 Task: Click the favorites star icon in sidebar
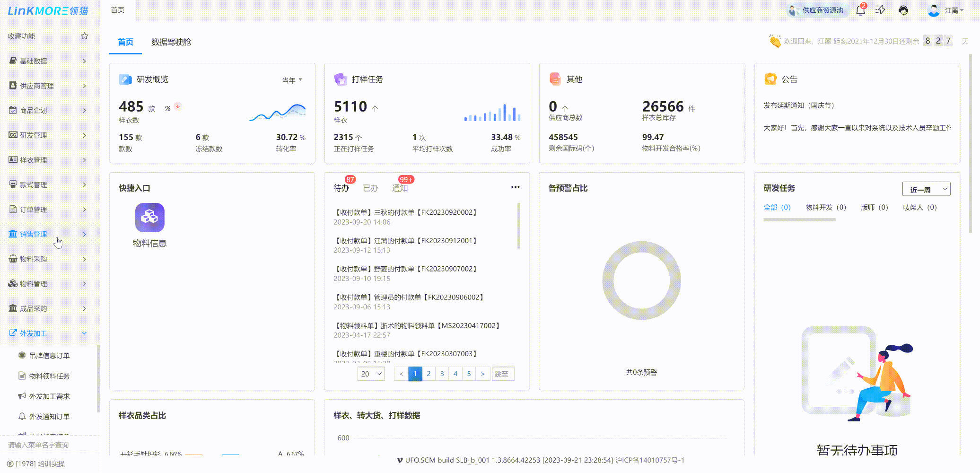point(85,36)
